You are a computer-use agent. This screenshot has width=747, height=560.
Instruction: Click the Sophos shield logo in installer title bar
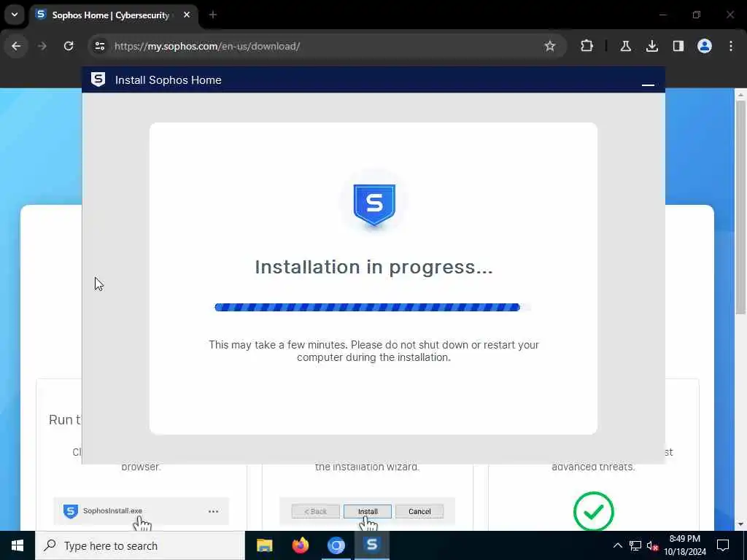[98, 79]
